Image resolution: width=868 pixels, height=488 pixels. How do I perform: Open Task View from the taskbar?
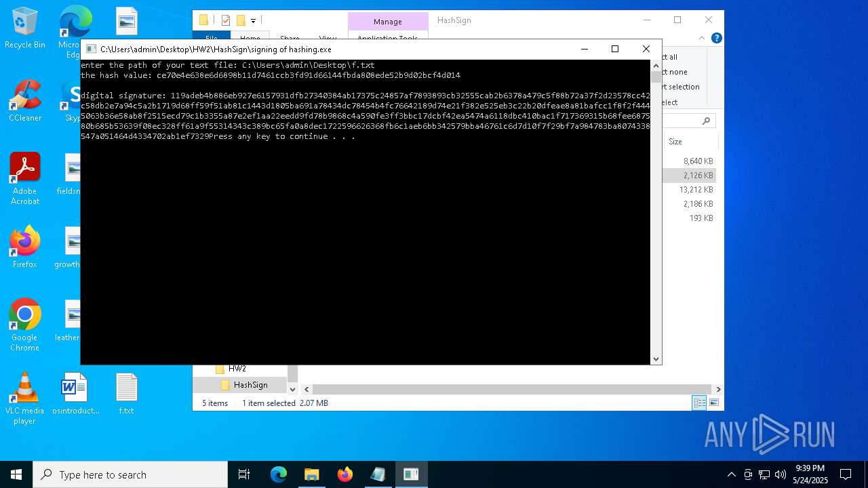pyautogui.click(x=244, y=474)
